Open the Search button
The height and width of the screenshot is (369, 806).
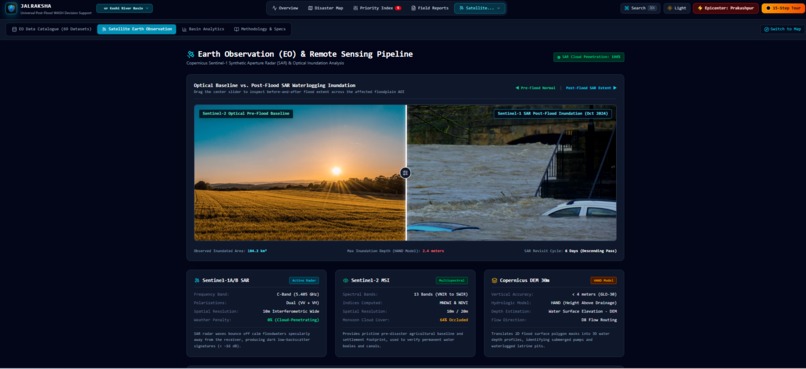click(x=640, y=8)
